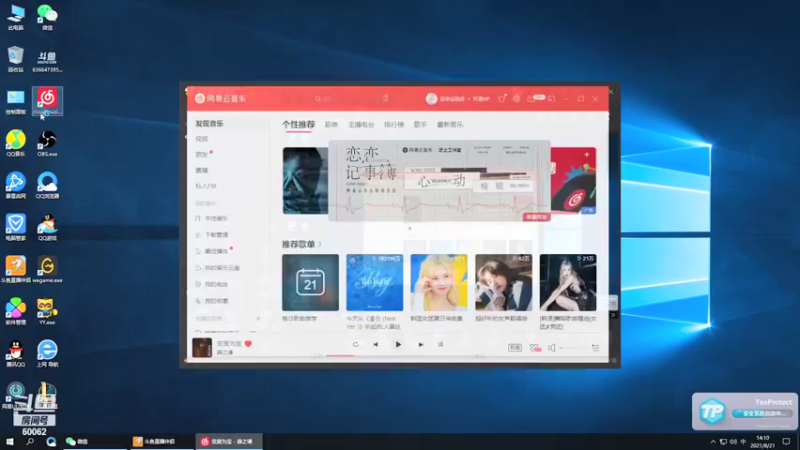Seek on the song progress bar
800x450 pixels.
tap(398, 355)
